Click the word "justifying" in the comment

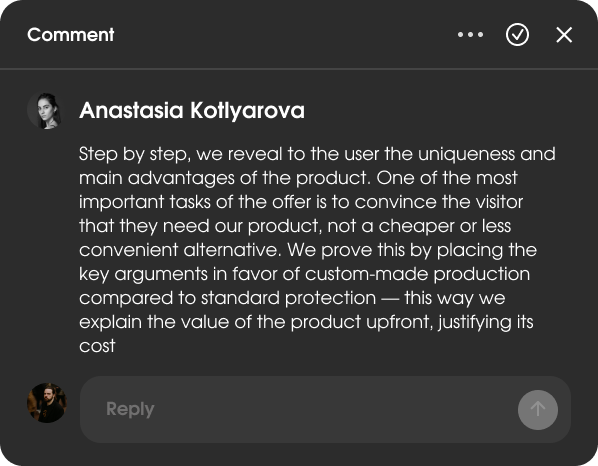pos(474,323)
